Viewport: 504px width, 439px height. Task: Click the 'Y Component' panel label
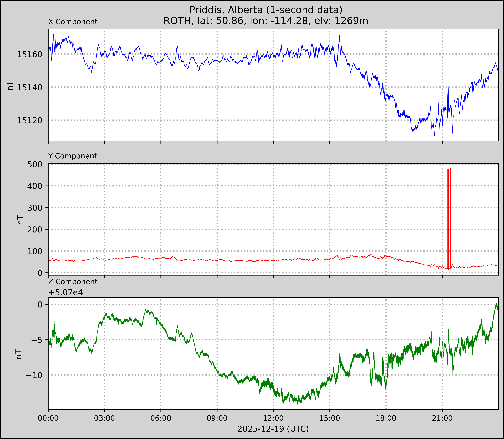(73, 156)
